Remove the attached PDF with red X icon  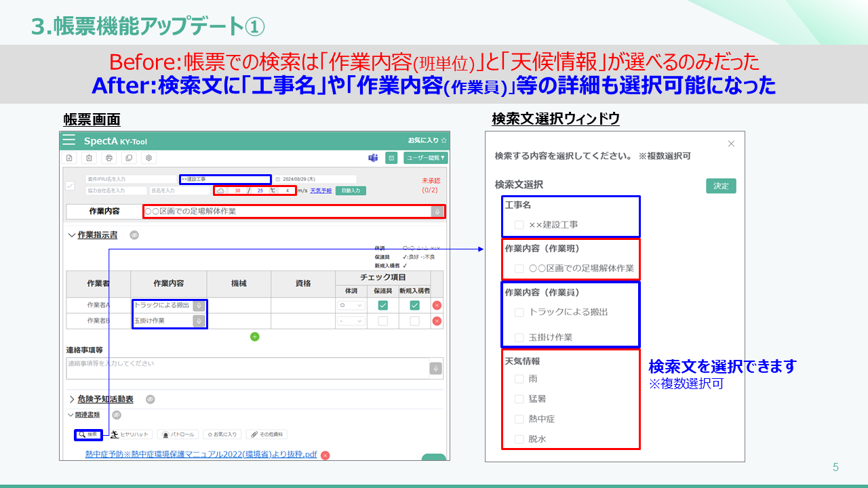[325, 455]
